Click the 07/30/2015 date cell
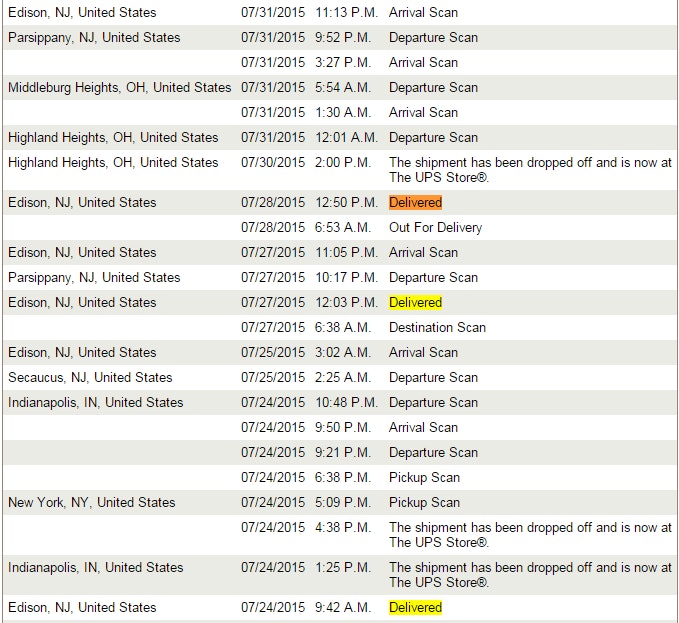The width and height of the screenshot is (679, 623). (x=273, y=162)
